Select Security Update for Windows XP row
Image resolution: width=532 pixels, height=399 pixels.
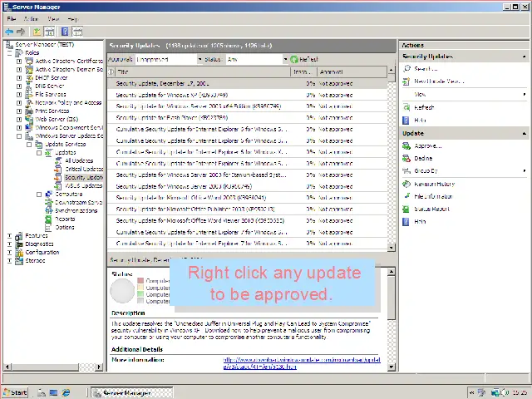point(247,95)
